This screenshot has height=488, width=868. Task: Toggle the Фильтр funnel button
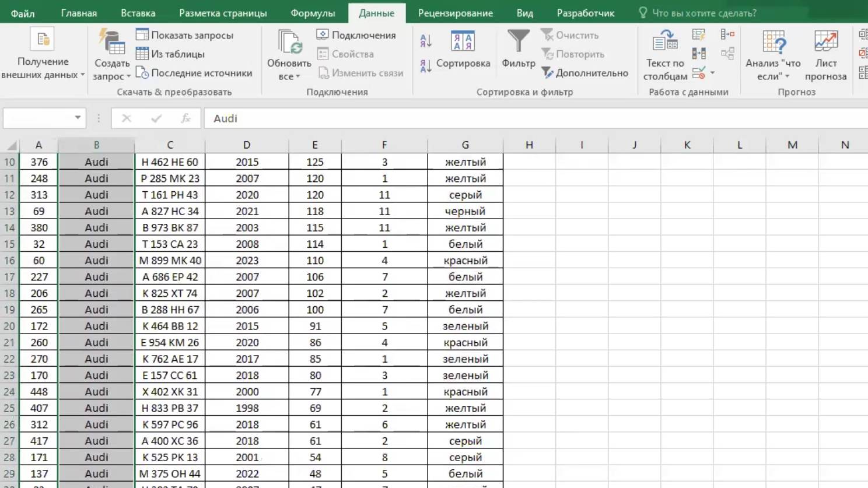[518, 49]
